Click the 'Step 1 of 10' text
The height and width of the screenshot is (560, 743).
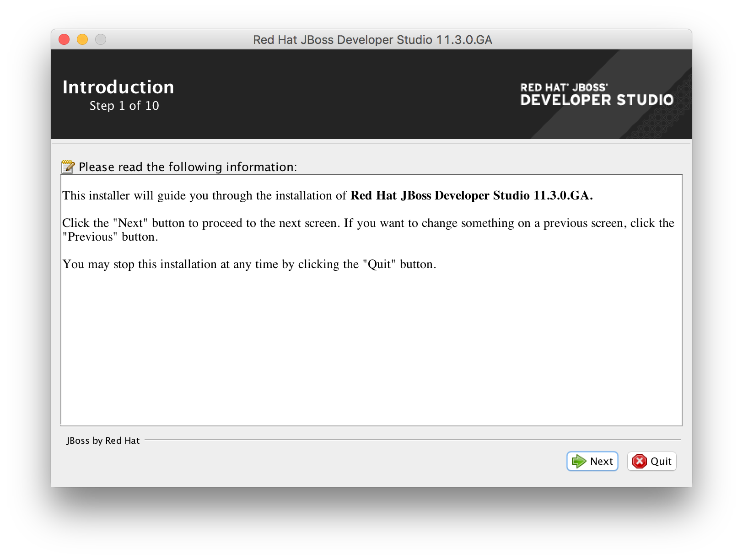click(124, 106)
